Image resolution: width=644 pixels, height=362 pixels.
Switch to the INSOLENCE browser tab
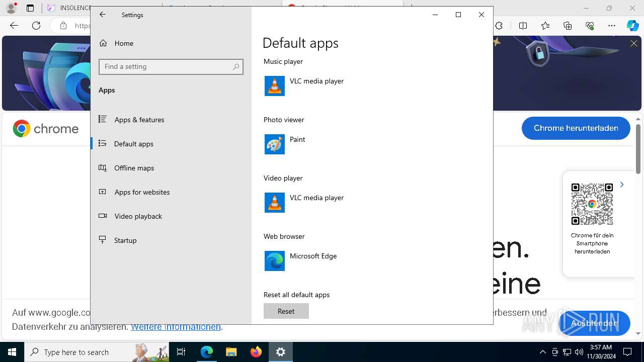click(68, 8)
